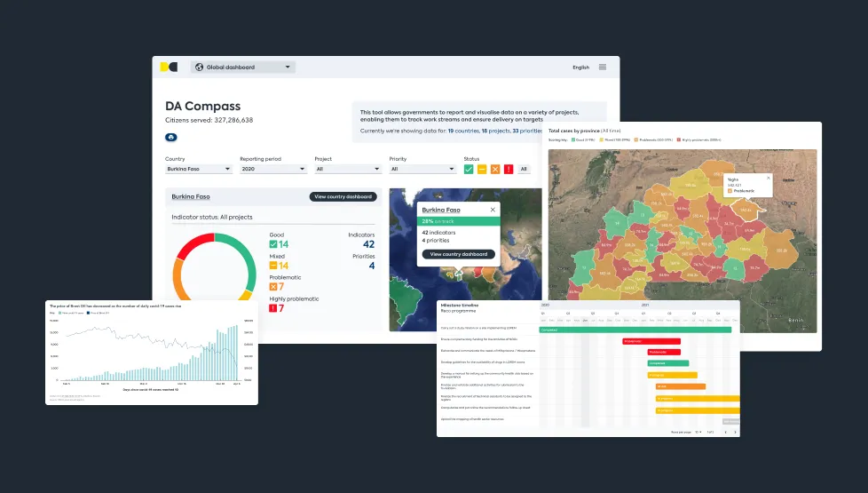
Task: Switch the language from English
Action: pos(580,67)
